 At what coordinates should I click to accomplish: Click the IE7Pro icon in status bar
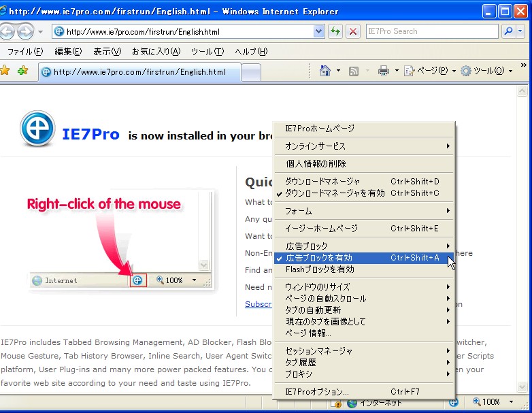pos(454,403)
